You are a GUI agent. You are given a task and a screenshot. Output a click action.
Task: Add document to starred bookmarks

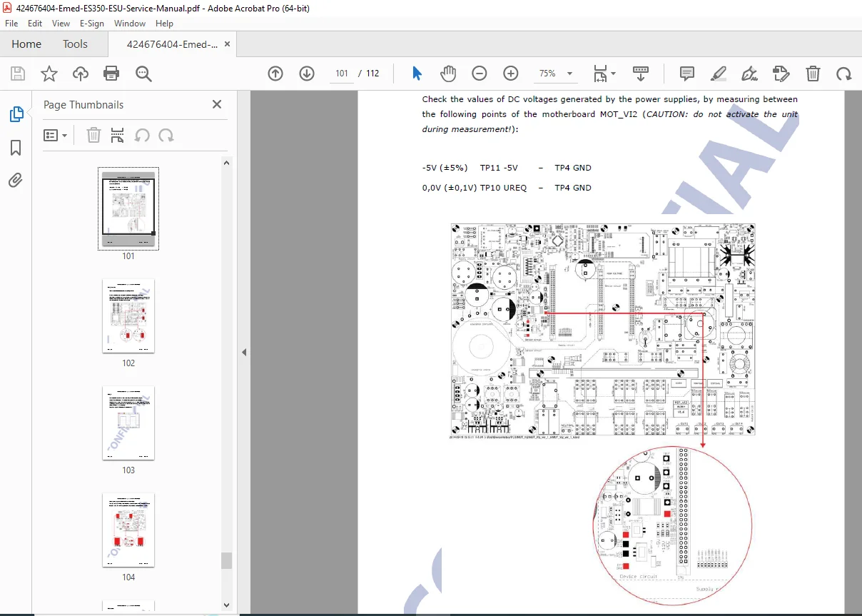click(49, 74)
